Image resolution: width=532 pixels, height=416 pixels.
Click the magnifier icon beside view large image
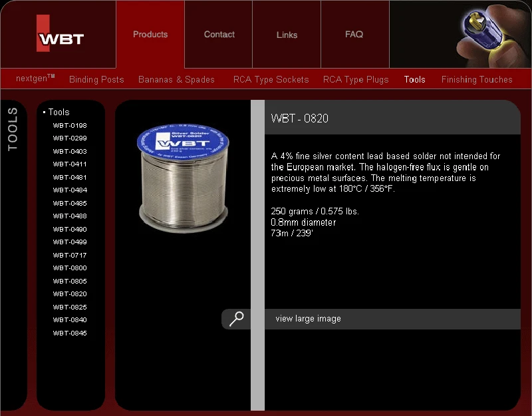pyautogui.click(x=236, y=319)
